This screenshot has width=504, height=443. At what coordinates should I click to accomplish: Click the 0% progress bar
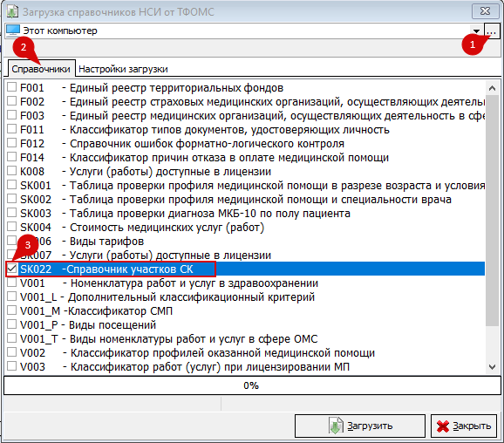click(252, 385)
